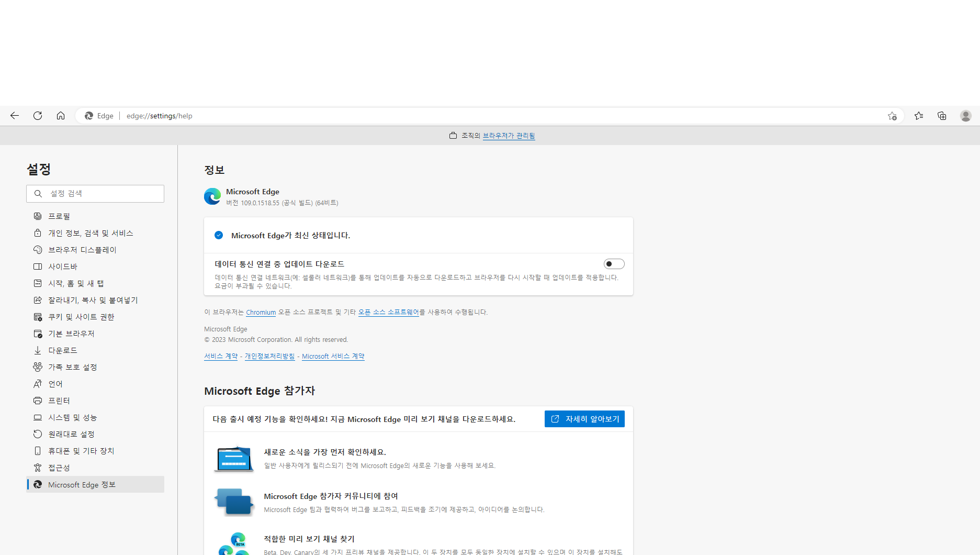Click the 적합한 미리 보기 채널 찾기 heading

click(309, 539)
